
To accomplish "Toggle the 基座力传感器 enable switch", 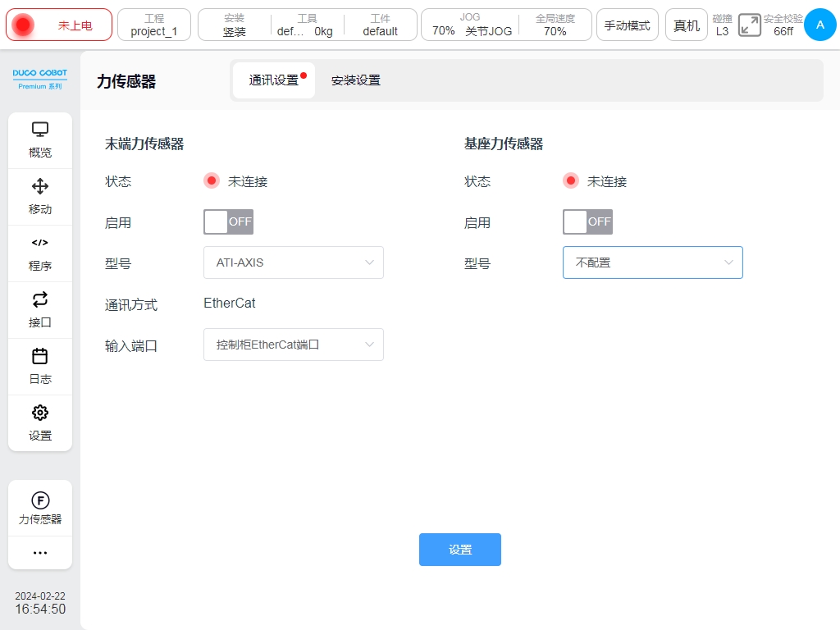I will coord(587,221).
